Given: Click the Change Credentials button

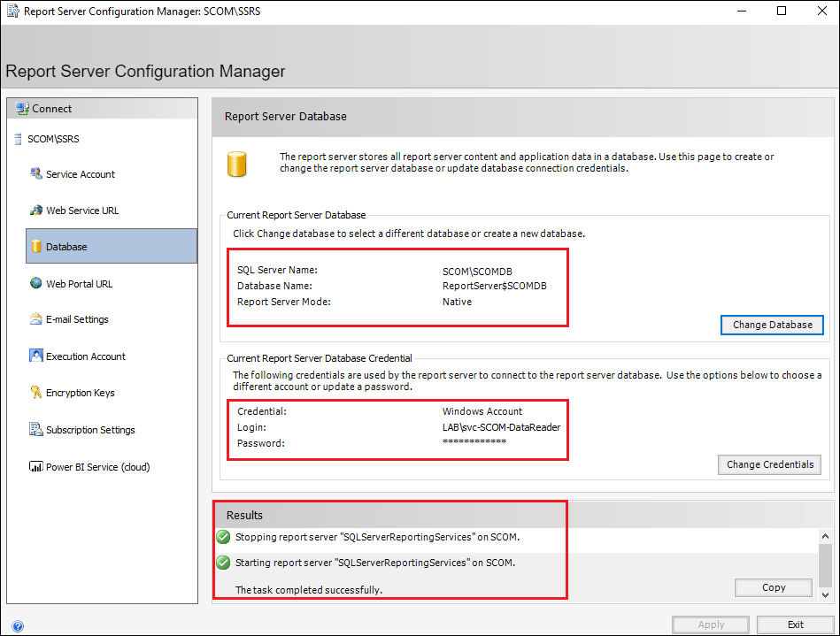Looking at the screenshot, I should coord(770,464).
